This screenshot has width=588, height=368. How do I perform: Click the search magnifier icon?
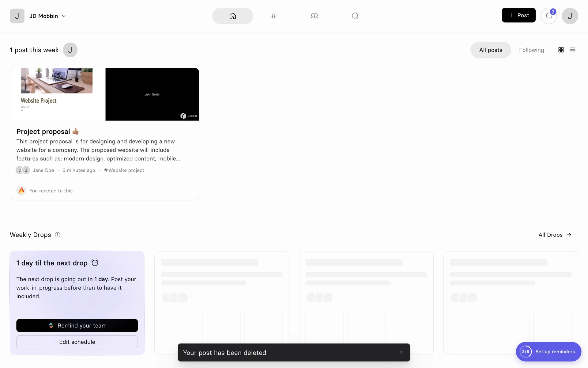coord(355,16)
